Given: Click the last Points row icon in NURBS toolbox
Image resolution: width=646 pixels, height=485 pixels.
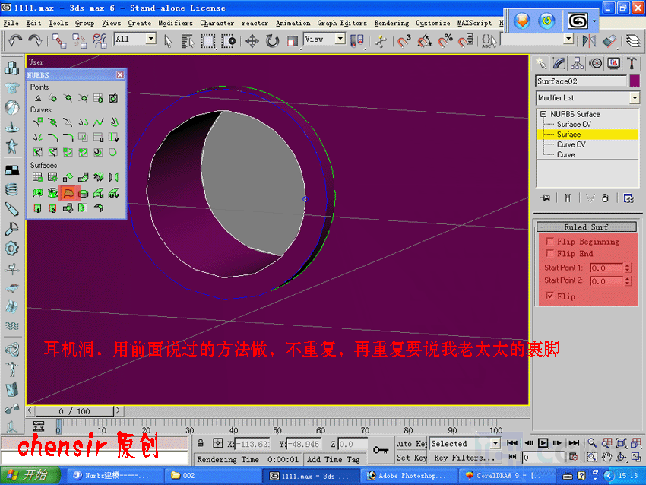Looking at the screenshot, I should (x=113, y=98).
